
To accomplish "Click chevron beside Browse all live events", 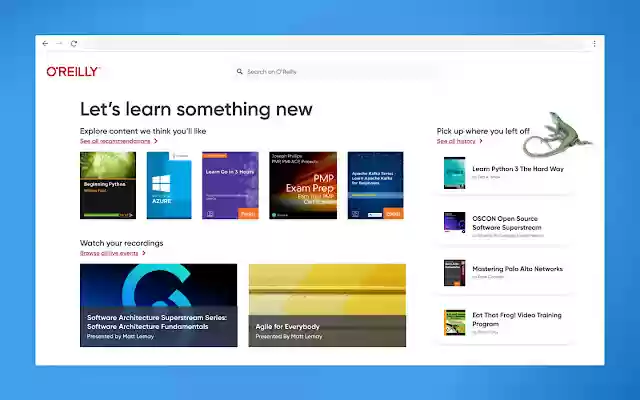I will [x=144, y=253].
